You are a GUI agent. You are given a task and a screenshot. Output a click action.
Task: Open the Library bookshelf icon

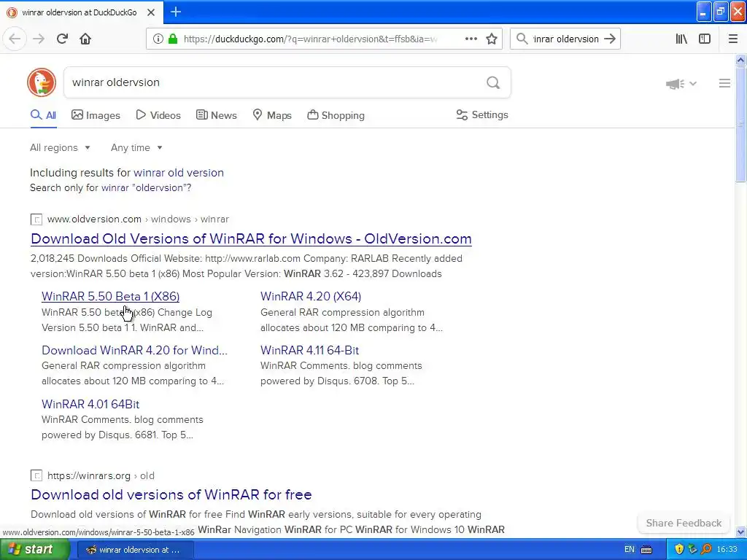681,39
